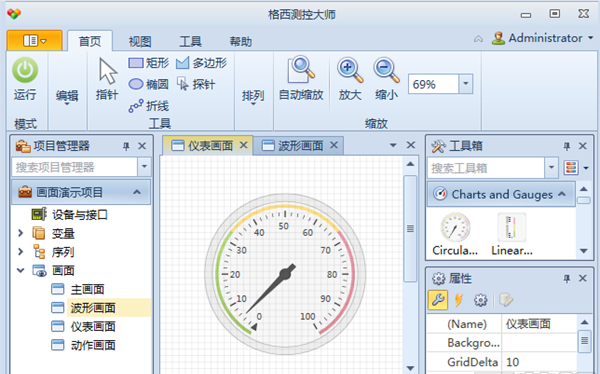Expand the Variables (变量) tree node

coord(21,233)
